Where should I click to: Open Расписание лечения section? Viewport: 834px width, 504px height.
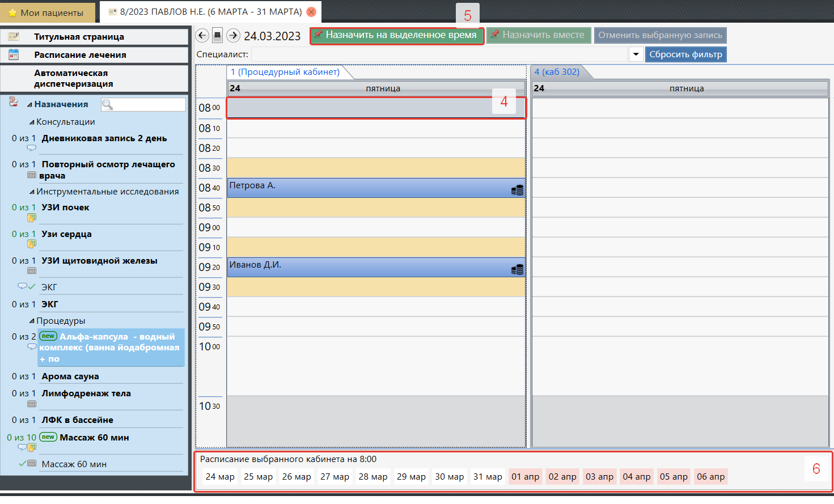(80, 55)
